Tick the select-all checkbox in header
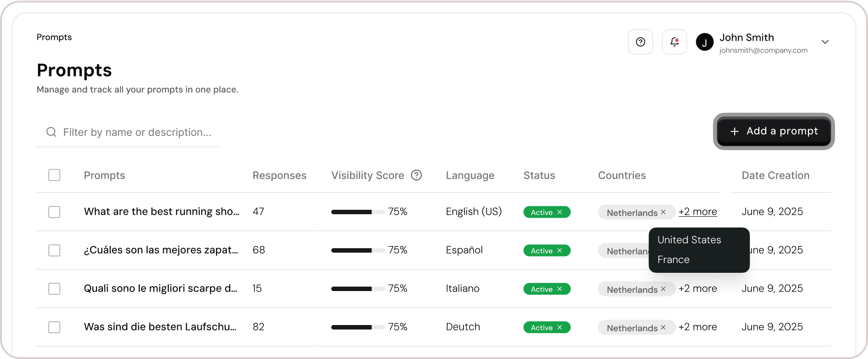This screenshot has height=359, width=868. pos(54,175)
